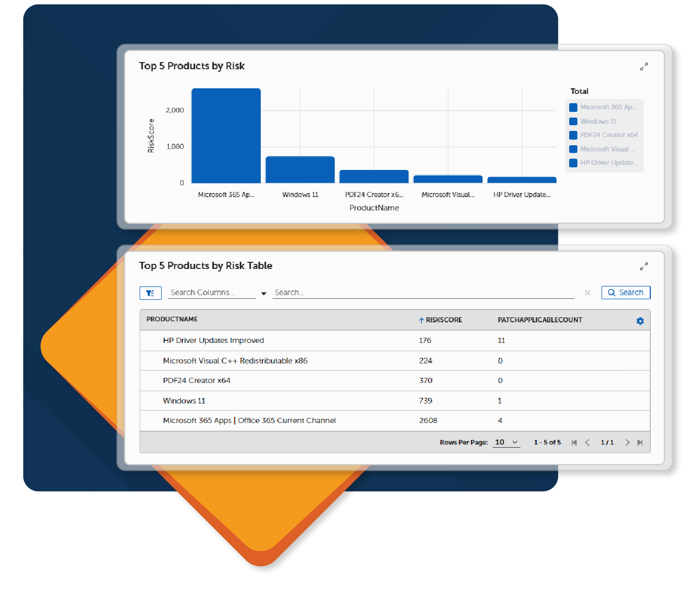The image size is (698, 616).
Task: Go to the next page of results
Action: pyautogui.click(x=627, y=442)
